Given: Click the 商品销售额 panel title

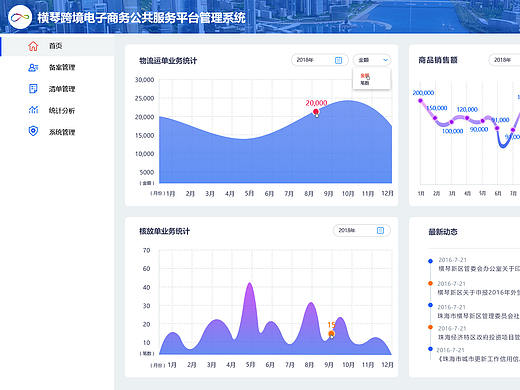Looking at the screenshot, I should click(x=438, y=60).
